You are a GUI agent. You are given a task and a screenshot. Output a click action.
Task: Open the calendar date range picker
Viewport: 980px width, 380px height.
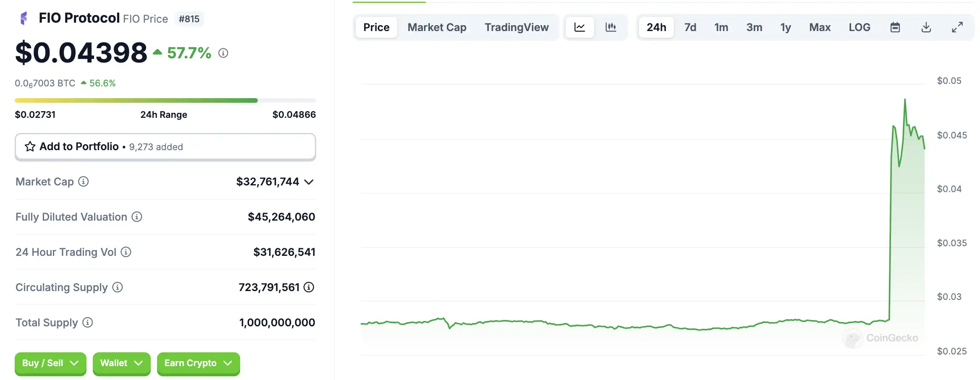click(895, 28)
